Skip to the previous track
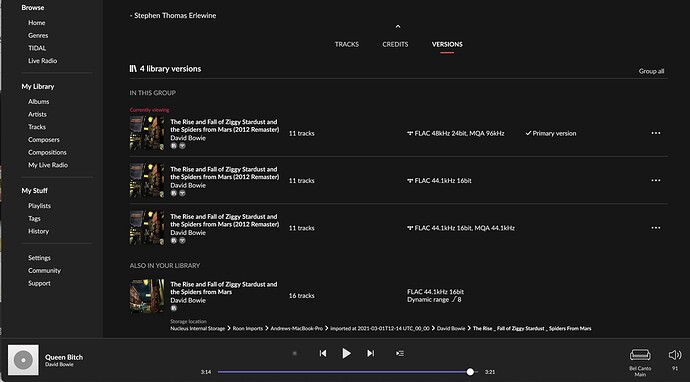Image resolution: width=690 pixels, height=382 pixels. pyautogui.click(x=323, y=353)
